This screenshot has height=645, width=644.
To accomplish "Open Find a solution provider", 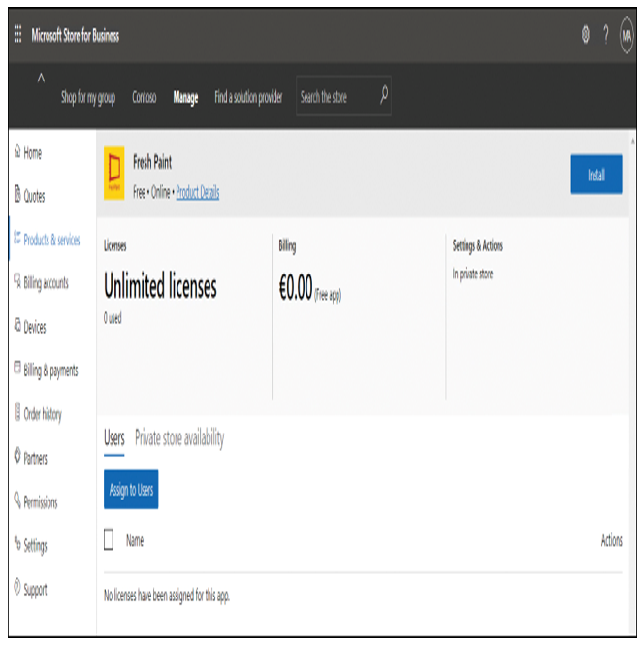I will click(x=248, y=98).
